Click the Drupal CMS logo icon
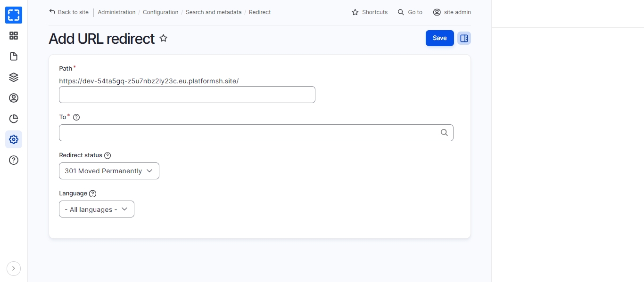This screenshot has height=282, width=644. 14,15
